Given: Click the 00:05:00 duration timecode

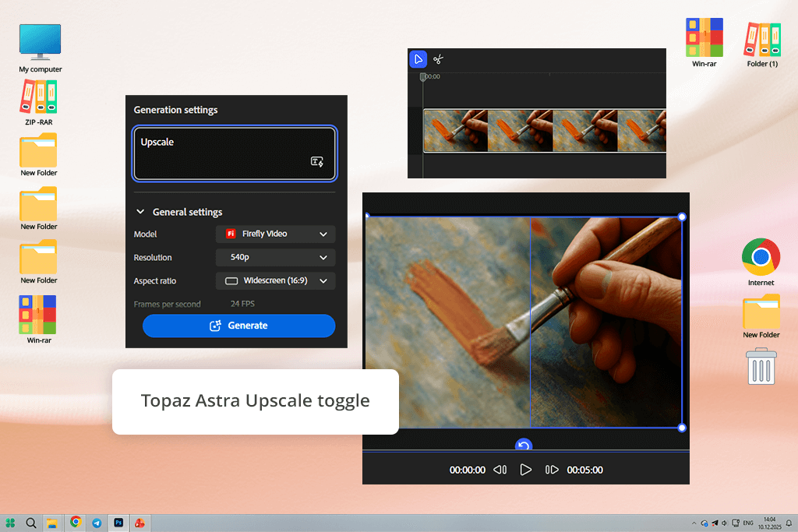Looking at the screenshot, I should (x=584, y=470).
